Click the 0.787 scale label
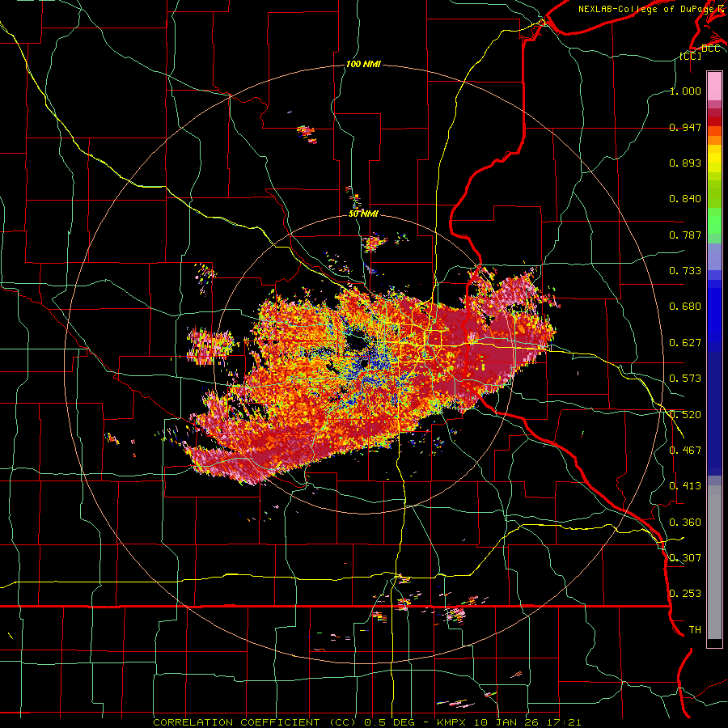728x728 pixels. click(x=685, y=235)
